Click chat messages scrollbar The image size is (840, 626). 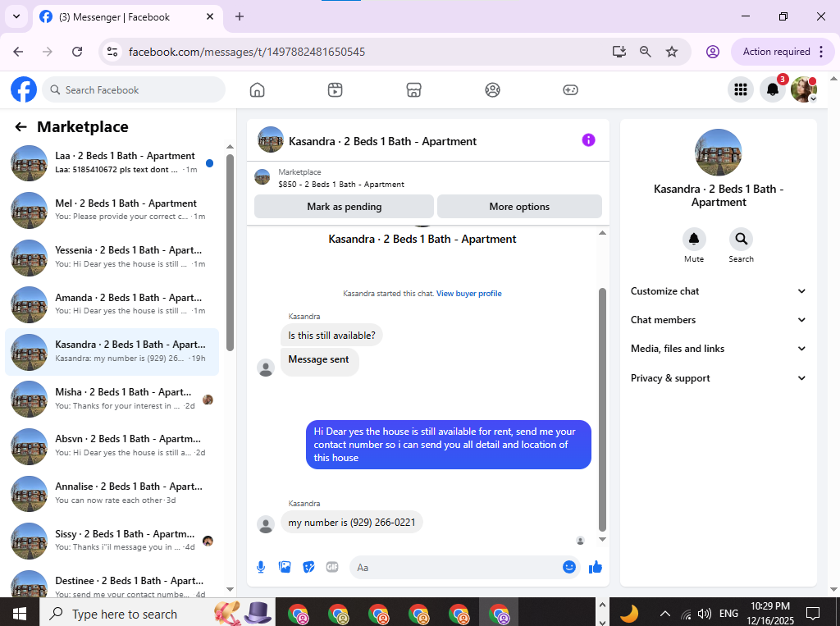[x=602, y=409]
